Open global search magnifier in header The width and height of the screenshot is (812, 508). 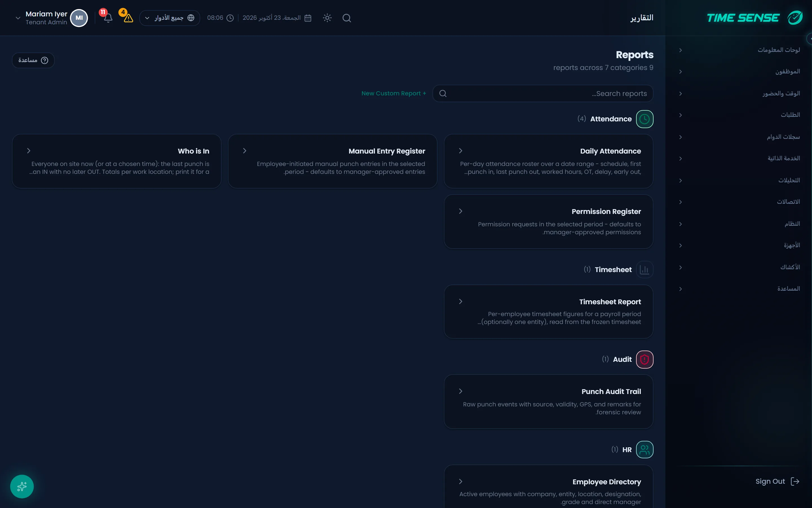[x=347, y=18]
